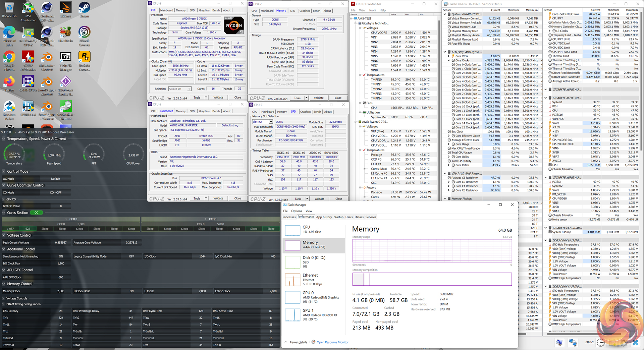
Task: Click HWiNFO's remote network monitors icon
Action: pyautogui.click(x=573, y=343)
